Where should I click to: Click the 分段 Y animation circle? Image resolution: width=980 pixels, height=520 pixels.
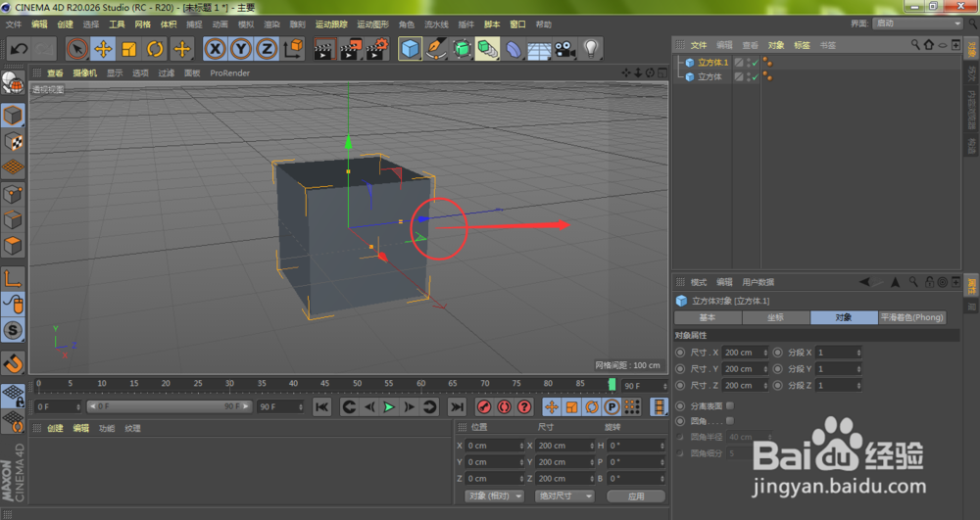(x=777, y=368)
